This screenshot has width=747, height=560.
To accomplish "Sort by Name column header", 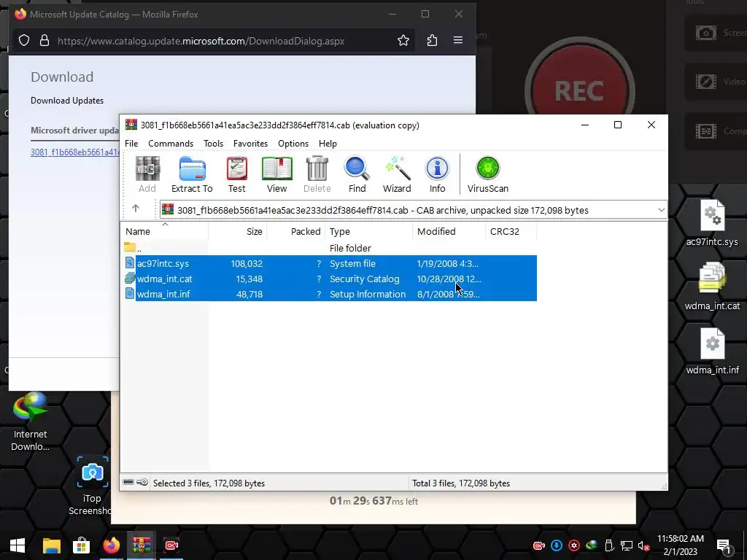I will [164, 231].
